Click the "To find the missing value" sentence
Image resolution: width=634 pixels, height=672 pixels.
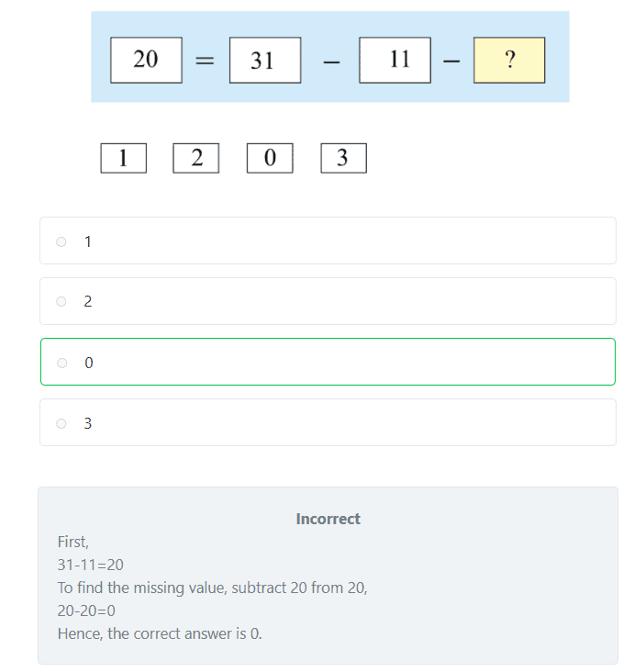(x=212, y=588)
